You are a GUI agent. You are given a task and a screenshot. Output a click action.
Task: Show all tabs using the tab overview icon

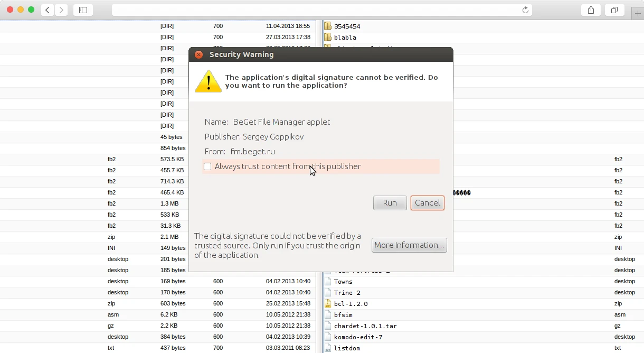[614, 9]
